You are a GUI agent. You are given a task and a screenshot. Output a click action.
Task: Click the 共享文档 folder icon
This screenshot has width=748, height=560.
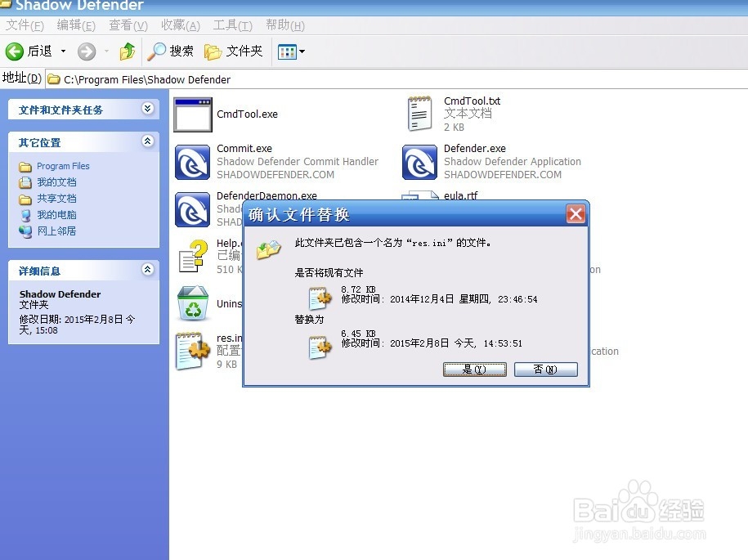(x=25, y=199)
